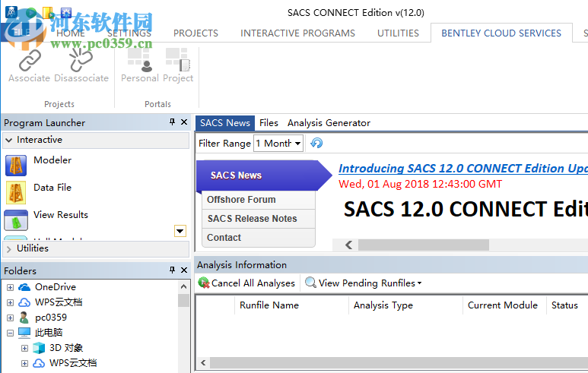Image resolution: width=588 pixels, height=373 pixels.
Task: Click the refresh news icon
Action: [316, 143]
